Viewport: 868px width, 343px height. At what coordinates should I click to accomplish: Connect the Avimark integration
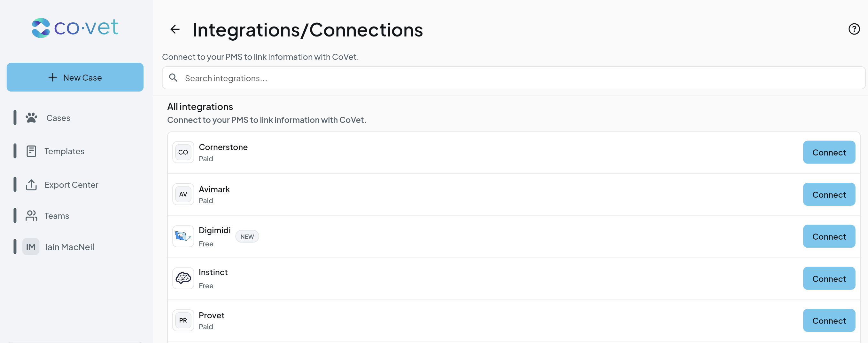pos(829,194)
